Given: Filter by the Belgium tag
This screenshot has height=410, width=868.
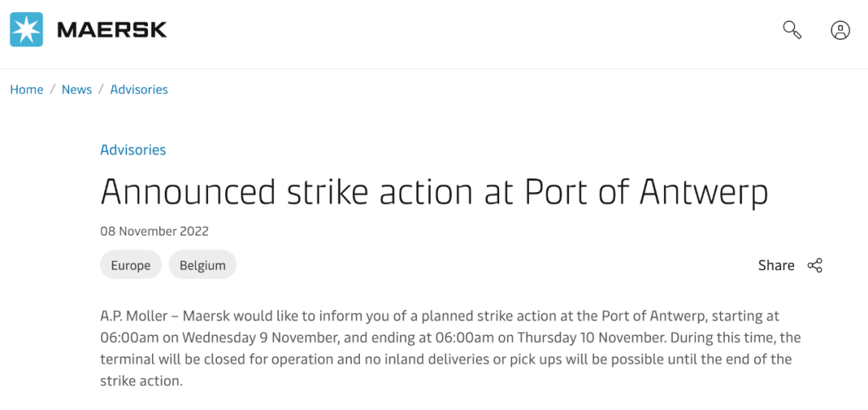Looking at the screenshot, I should (203, 265).
